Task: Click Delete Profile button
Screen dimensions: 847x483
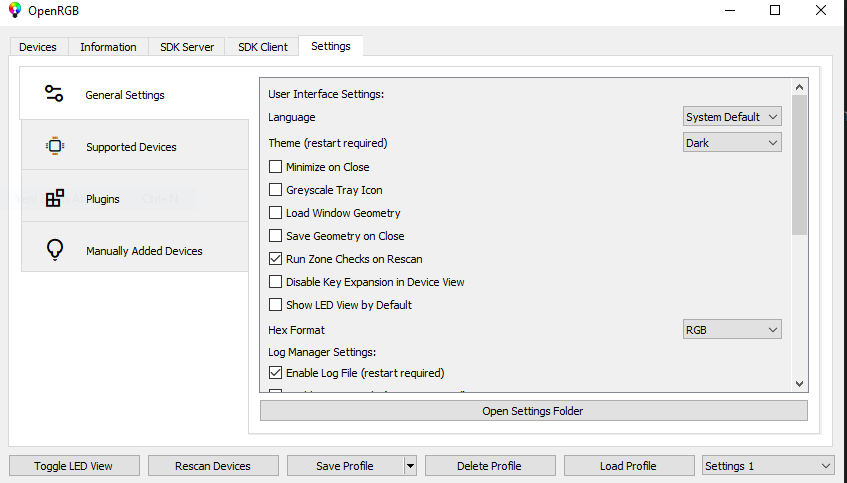Action: pos(490,466)
